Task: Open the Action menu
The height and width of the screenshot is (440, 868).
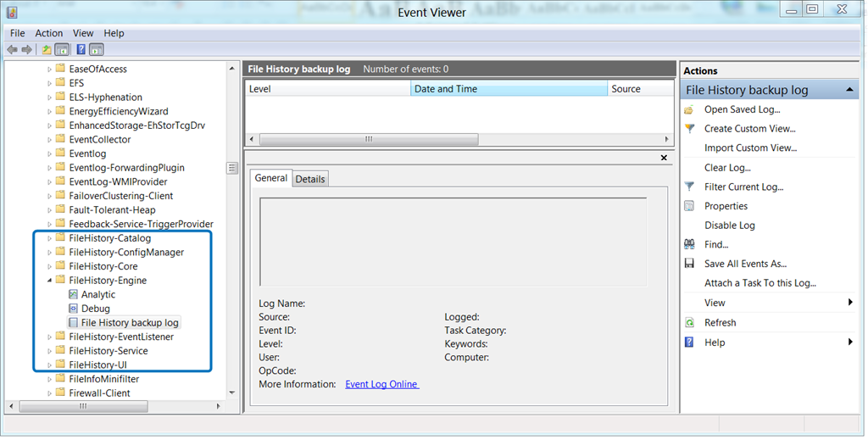Action: coord(48,33)
